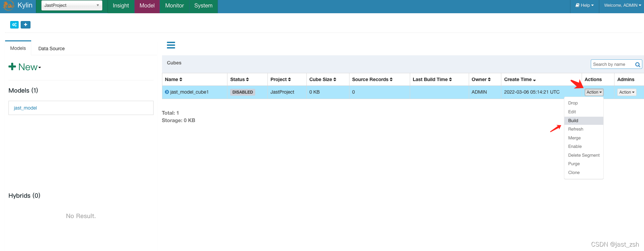
Task: Click the DISABLED status badge
Action: point(243,92)
